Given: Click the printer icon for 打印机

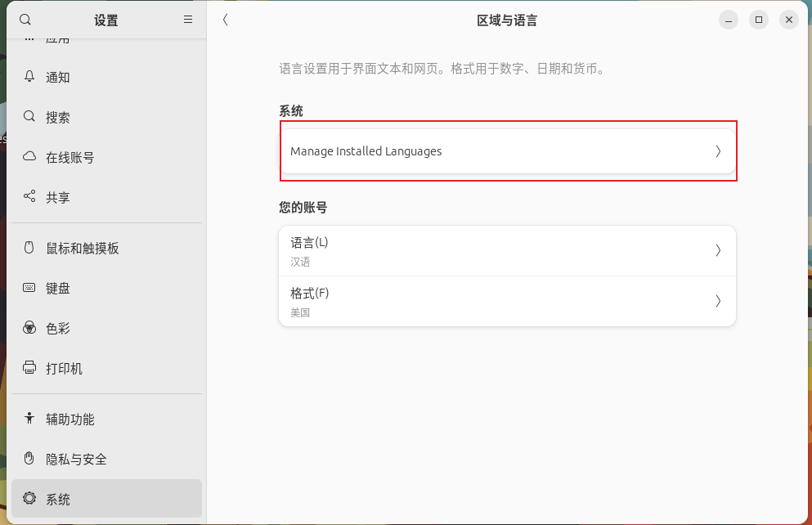Looking at the screenshot, I should coord(29,368).
